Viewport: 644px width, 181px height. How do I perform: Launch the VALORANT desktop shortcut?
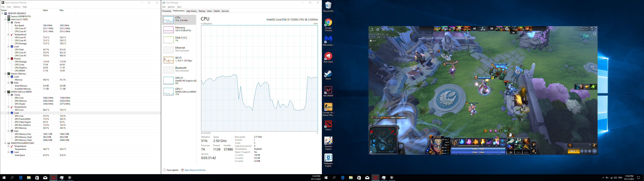328,91
